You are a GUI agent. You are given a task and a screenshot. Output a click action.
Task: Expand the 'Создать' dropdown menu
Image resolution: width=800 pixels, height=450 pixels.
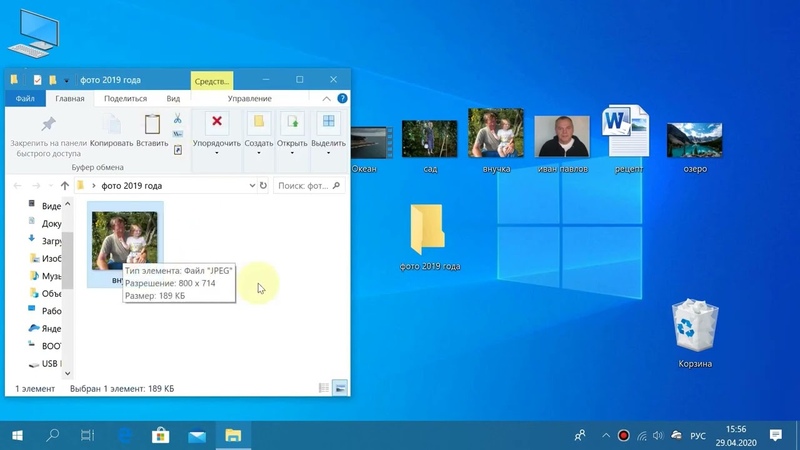click(x=258, y=143)
